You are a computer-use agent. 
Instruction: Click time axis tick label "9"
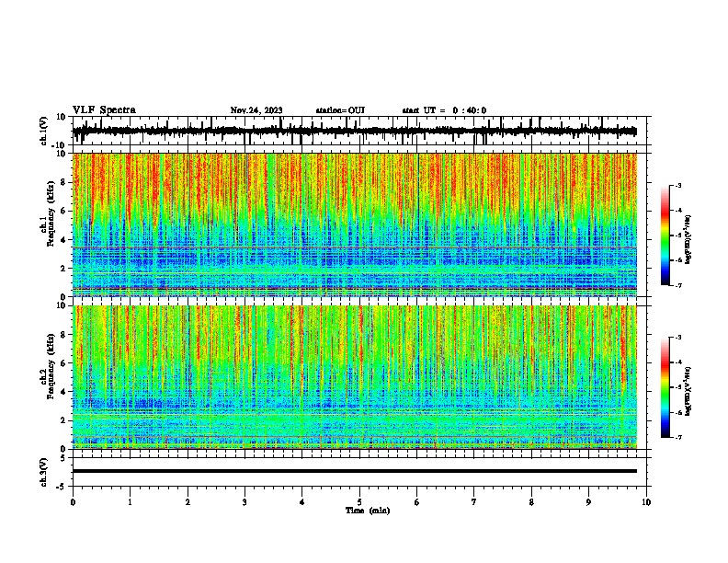588,502
